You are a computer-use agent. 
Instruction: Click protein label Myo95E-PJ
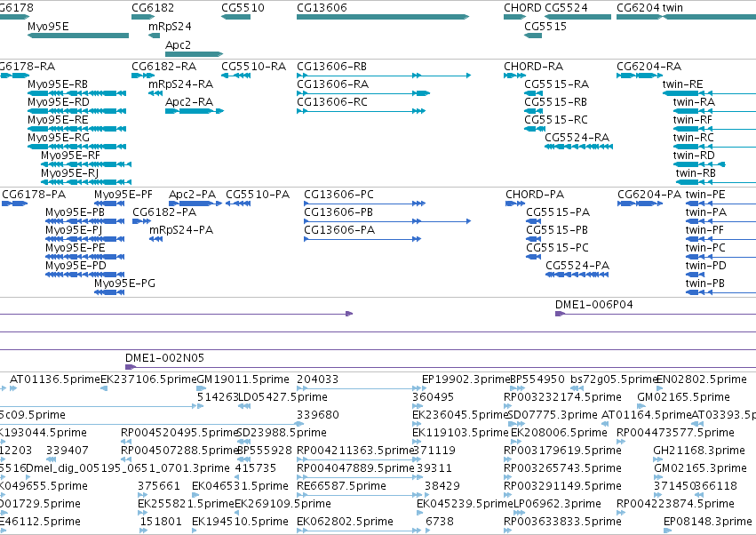click(74, 230)
